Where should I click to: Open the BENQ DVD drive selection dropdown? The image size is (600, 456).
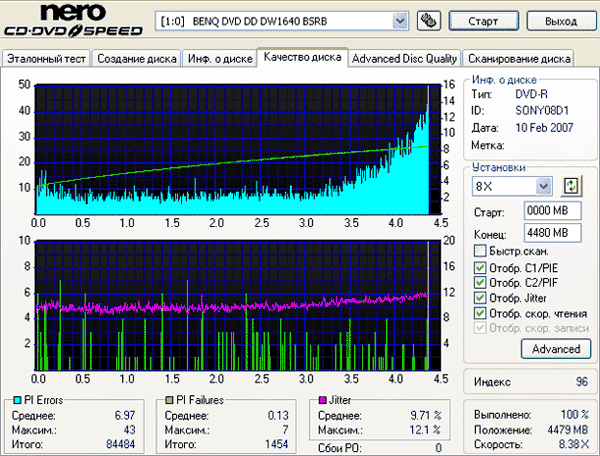(x=400, y=20)
